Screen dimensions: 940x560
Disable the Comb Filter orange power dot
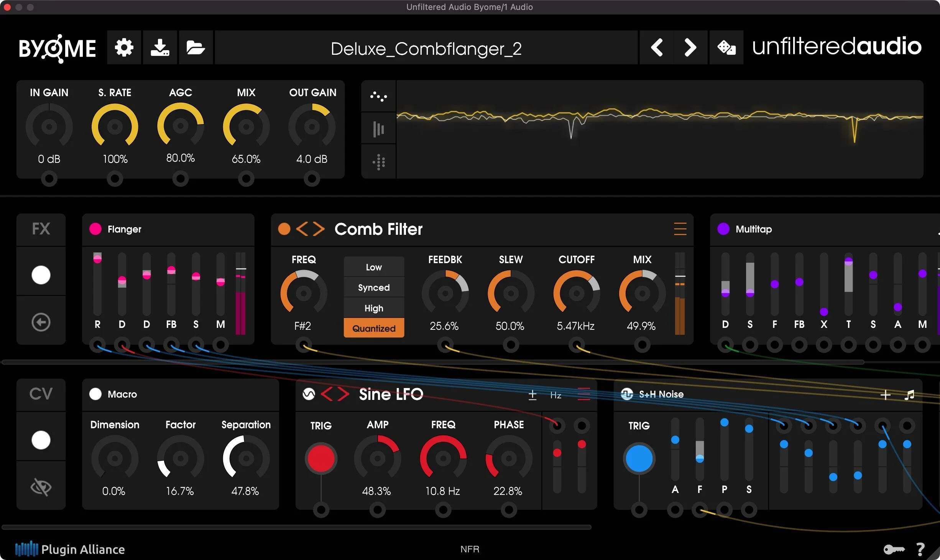pos(284,229)
